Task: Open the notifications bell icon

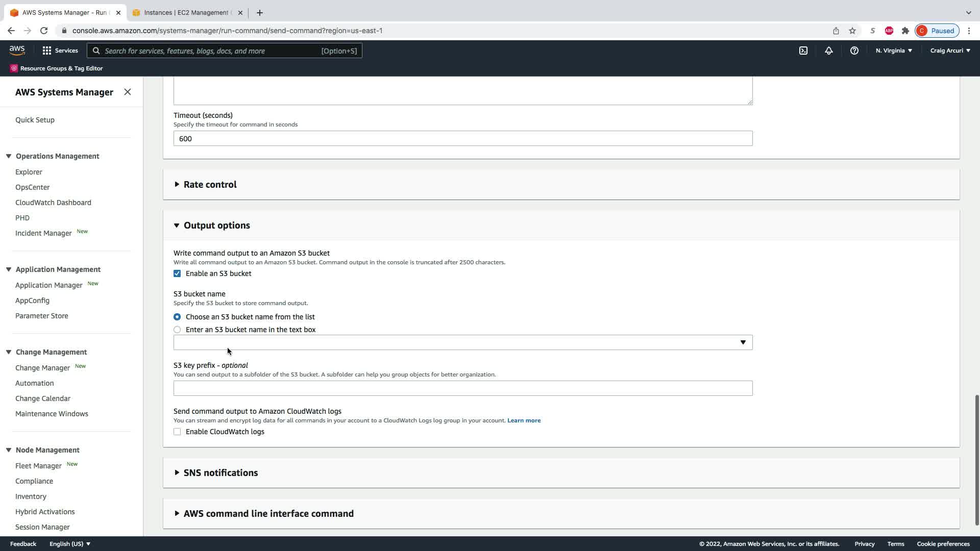Action: [828, 51]
